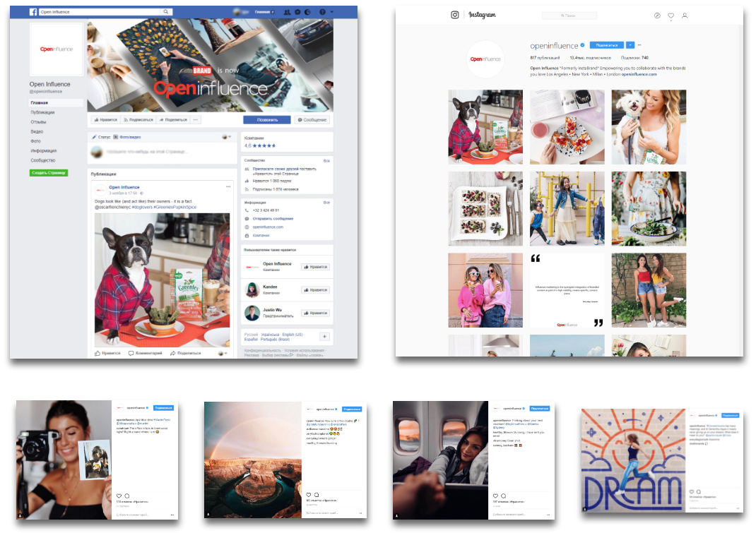756x533 pixels.
Task: Open Instagram profile person icon
Action: [x=685, y=16]
